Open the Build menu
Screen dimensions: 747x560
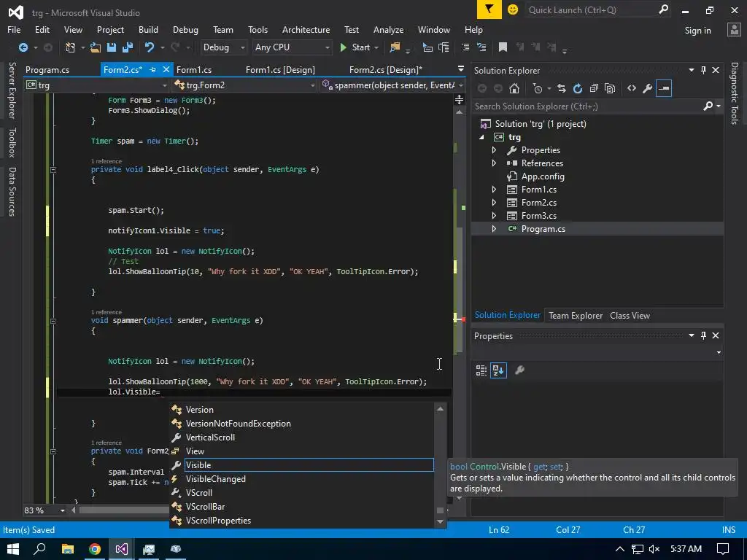[148, 29]
